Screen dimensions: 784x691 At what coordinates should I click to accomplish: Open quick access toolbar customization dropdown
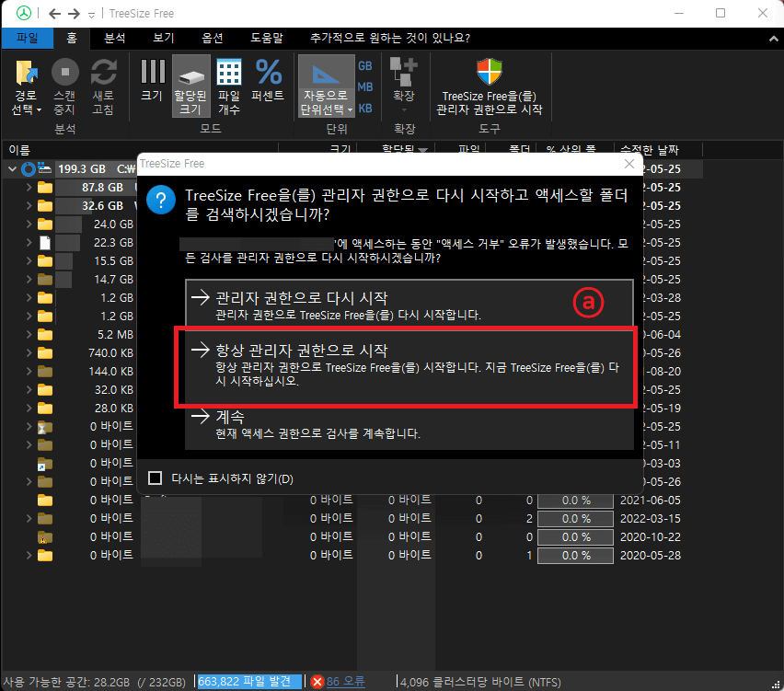pyautogui.click(x=91, y=15)
